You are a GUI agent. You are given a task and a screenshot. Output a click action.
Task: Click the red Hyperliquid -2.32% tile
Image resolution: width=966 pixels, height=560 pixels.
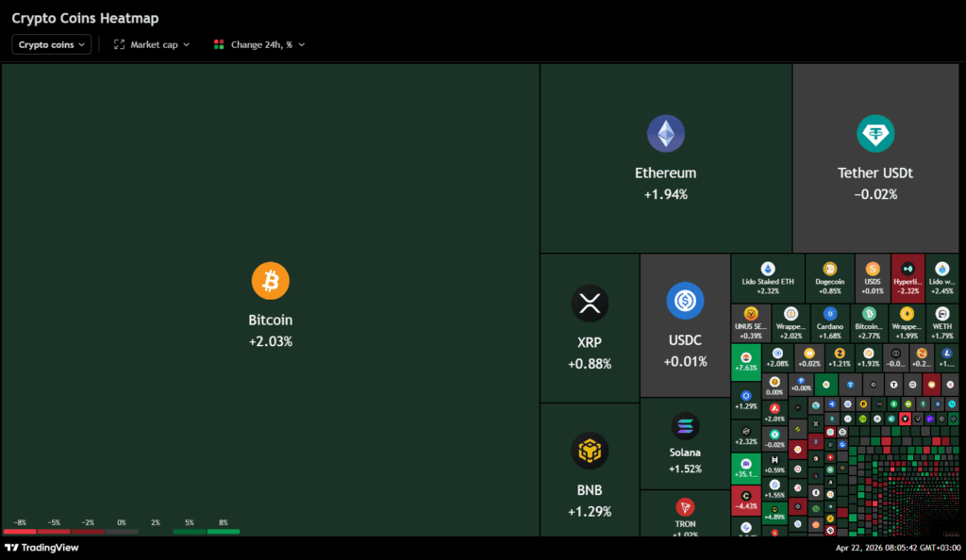(908, 277)
